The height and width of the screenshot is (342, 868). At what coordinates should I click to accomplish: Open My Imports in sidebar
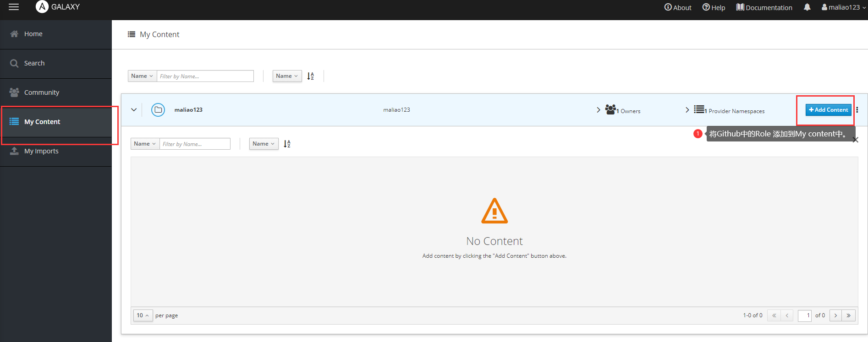point(56,151)
